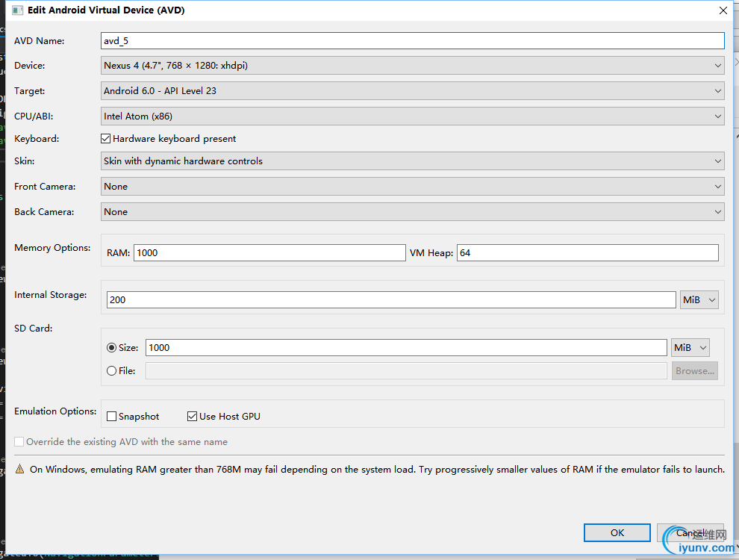Click the 'SD Card:' label

click(33, 328)
